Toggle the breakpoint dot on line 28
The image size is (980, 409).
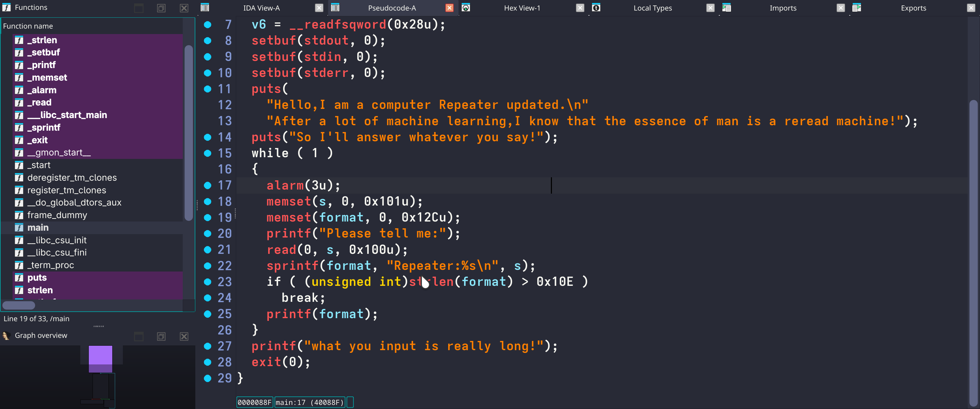(208, 362)
